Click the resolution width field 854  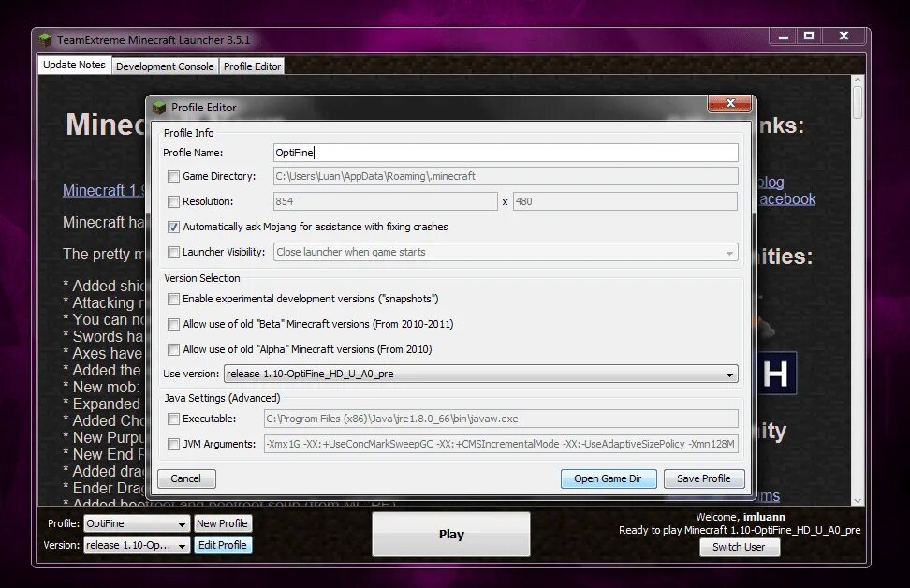[386, 201]
